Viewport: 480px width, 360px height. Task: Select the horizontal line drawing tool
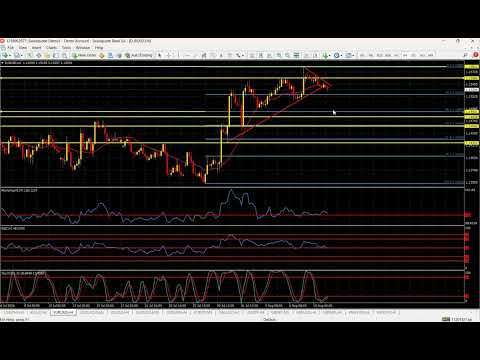pos(187,55)
